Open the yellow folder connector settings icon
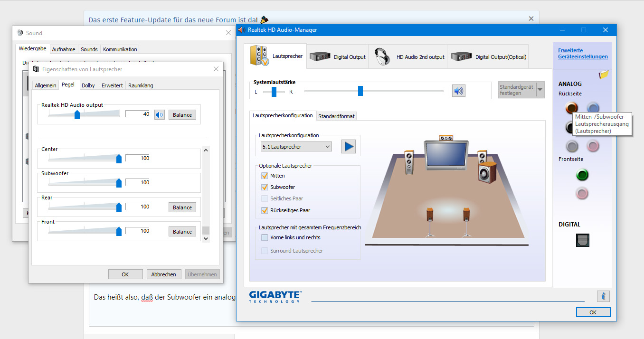 604,75
